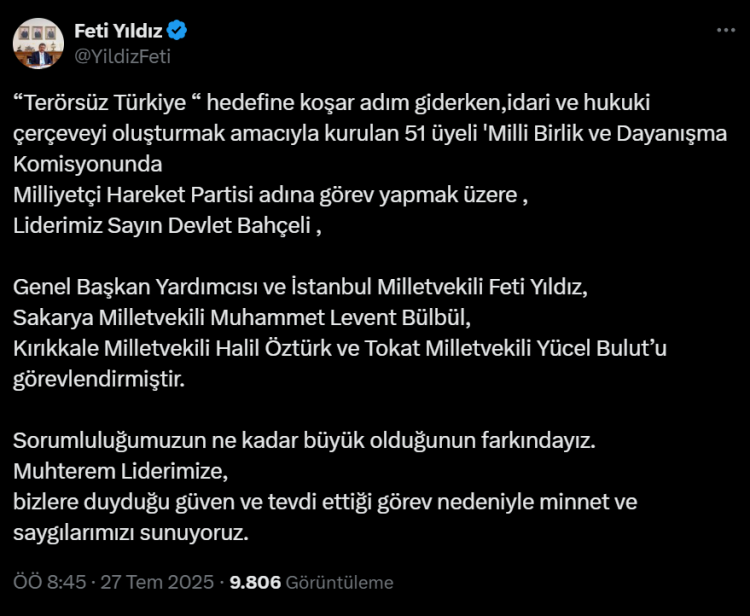Open the three-dot more options menu
Viewport: 750px width, 616px height.
[x=725, y=31]
